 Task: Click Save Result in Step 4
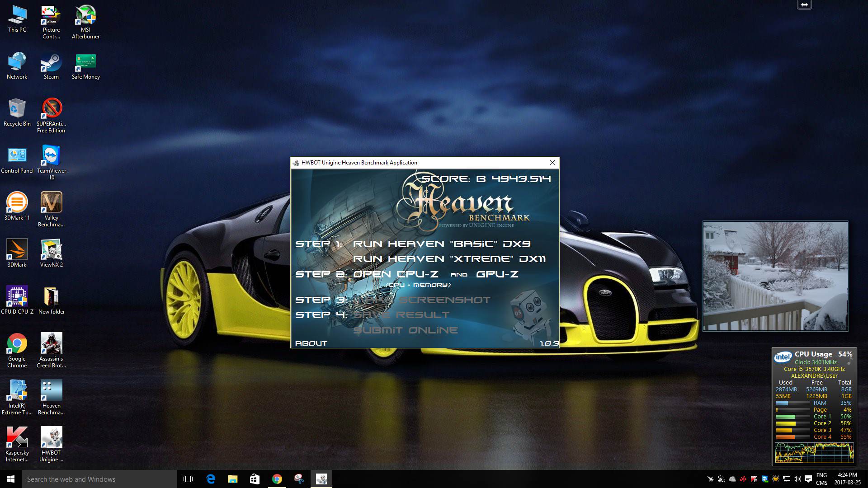point(401,315)
